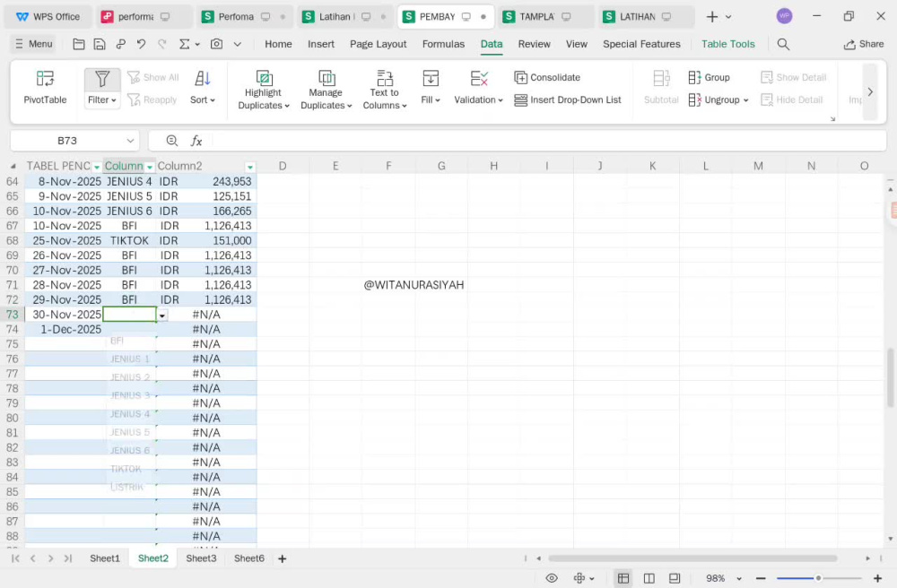The height and width of the screenshot is (588, 897).
Task: Switch to the TAMPLA document tab
Action: (x=545, y=16)
